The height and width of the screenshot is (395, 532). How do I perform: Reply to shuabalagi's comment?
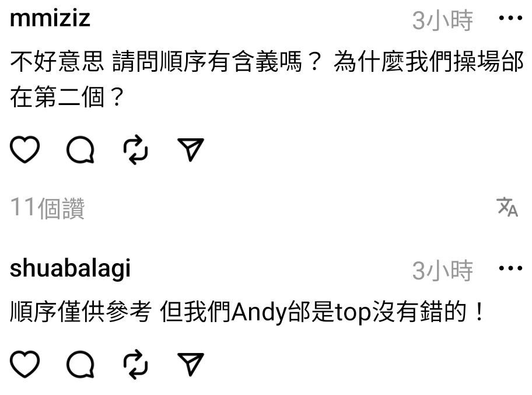[80, 364]
